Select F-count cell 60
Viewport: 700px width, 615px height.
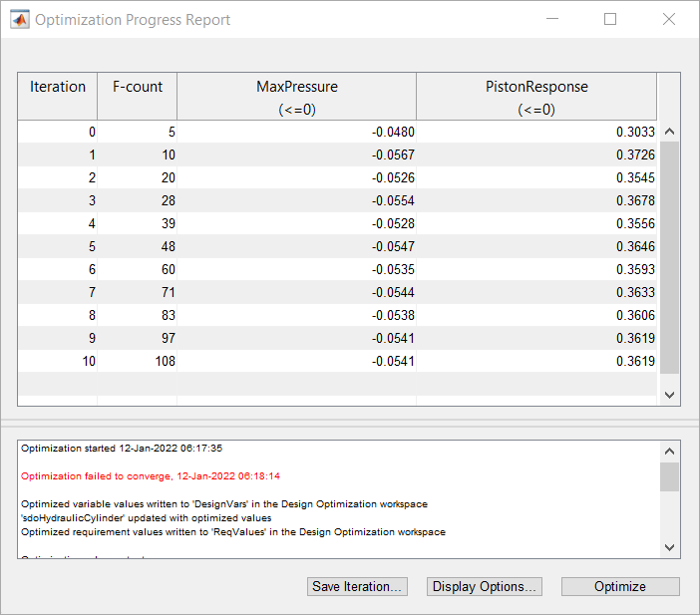(137, 269)
